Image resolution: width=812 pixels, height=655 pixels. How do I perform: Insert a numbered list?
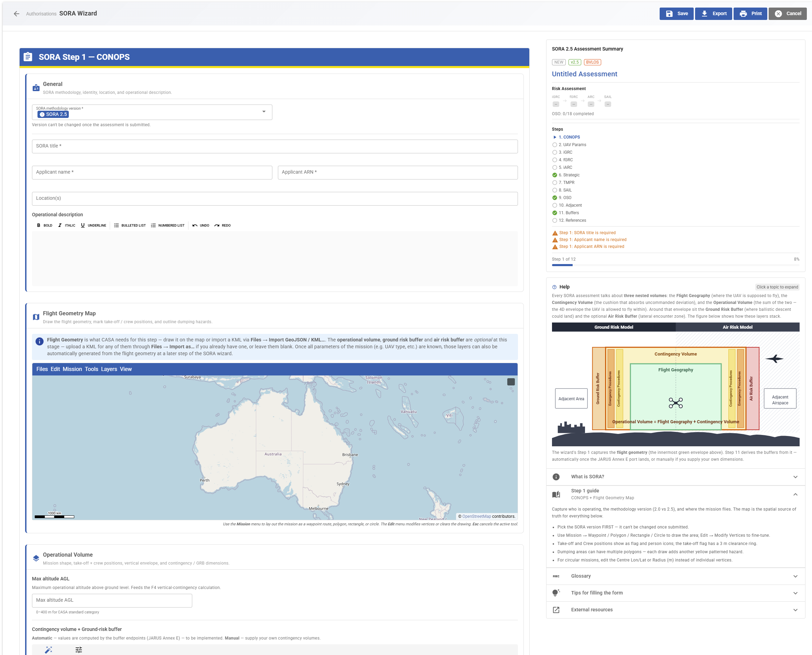167,225
